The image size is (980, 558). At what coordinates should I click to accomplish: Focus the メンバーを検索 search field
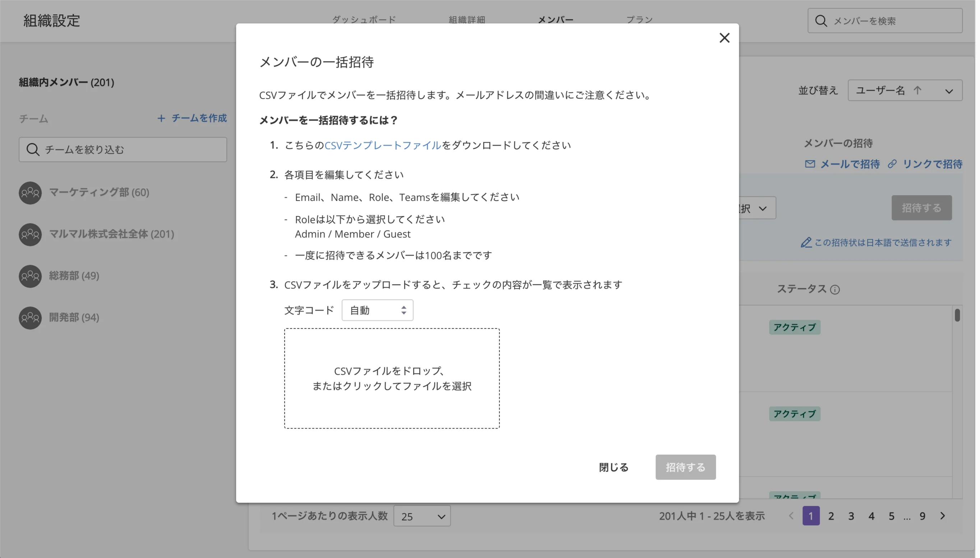[x=885, y=21]
